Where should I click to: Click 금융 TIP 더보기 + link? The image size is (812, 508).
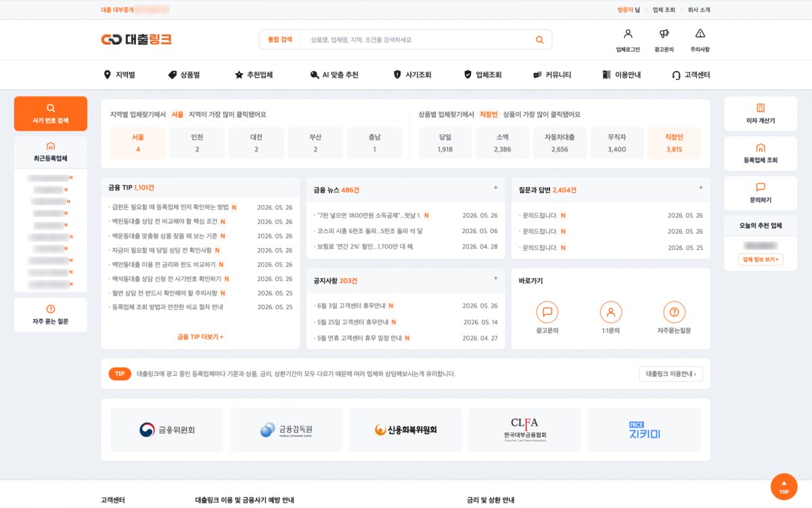pyautogui.click(x=200, y=337)
